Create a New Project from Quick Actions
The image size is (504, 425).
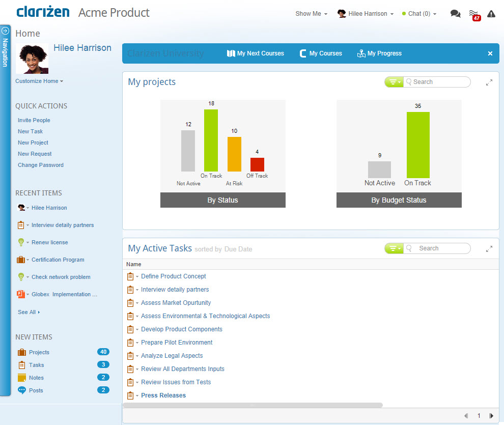[x=33, y=143]
